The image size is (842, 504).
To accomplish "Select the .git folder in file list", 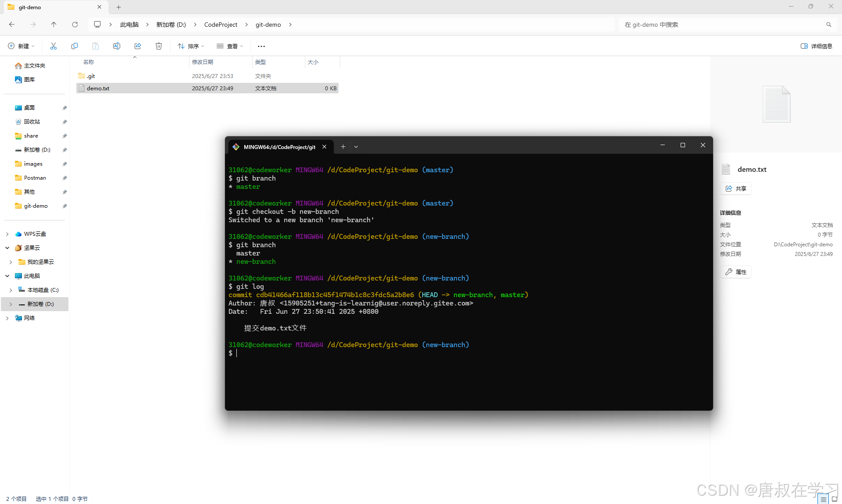I will tap(91, 76).
